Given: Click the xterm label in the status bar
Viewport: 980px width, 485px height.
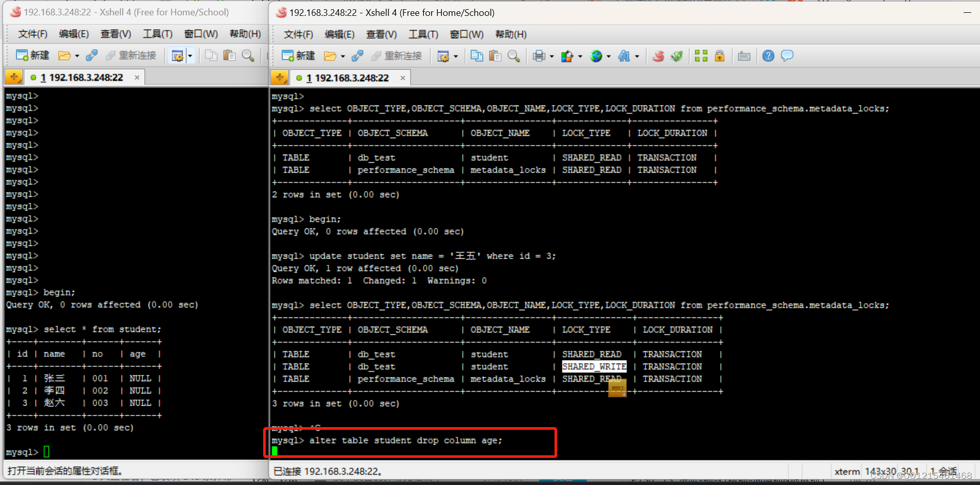Looking at the screenshot, I should (847, 472).
